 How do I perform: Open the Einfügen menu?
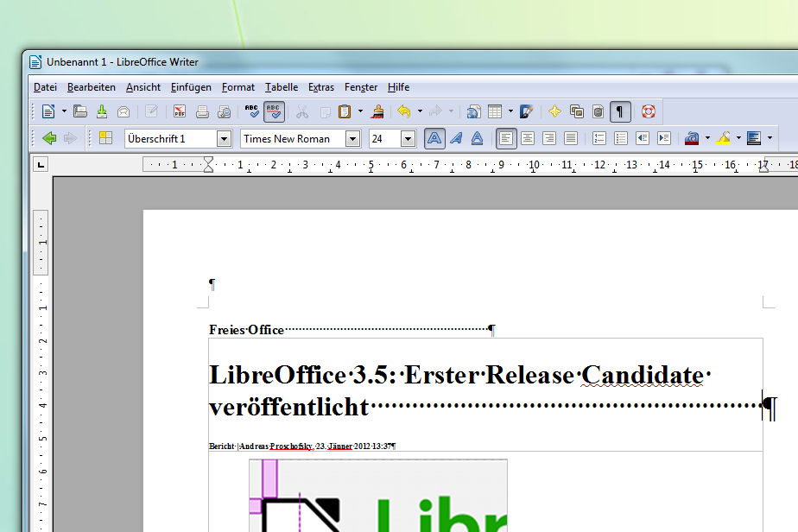click(x=191, y=87)
